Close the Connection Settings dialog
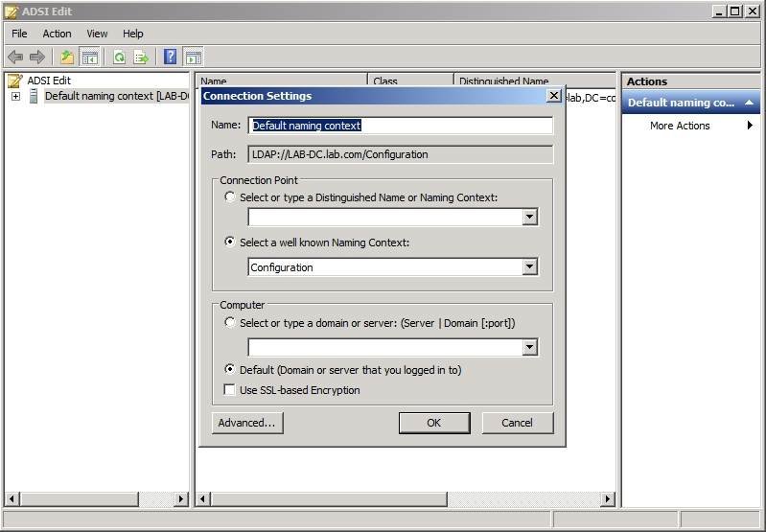Image resolution: width=766 pixels, height=532 pixels. 553,96
